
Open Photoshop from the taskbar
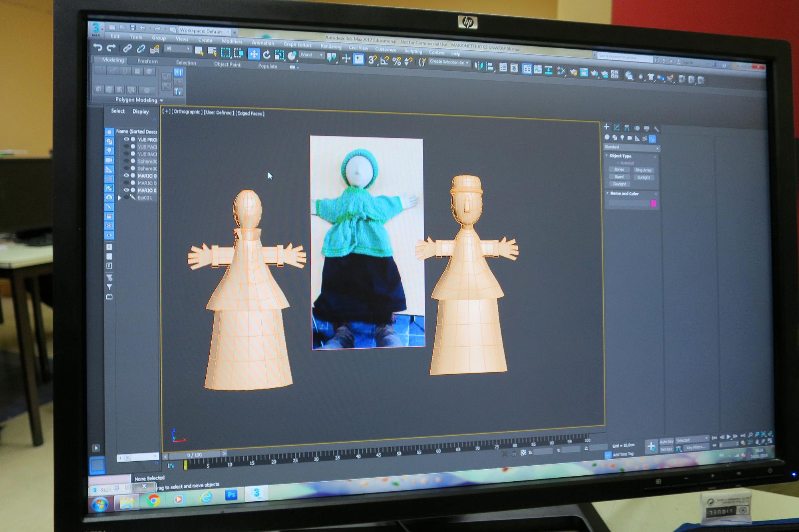[231, 495]
